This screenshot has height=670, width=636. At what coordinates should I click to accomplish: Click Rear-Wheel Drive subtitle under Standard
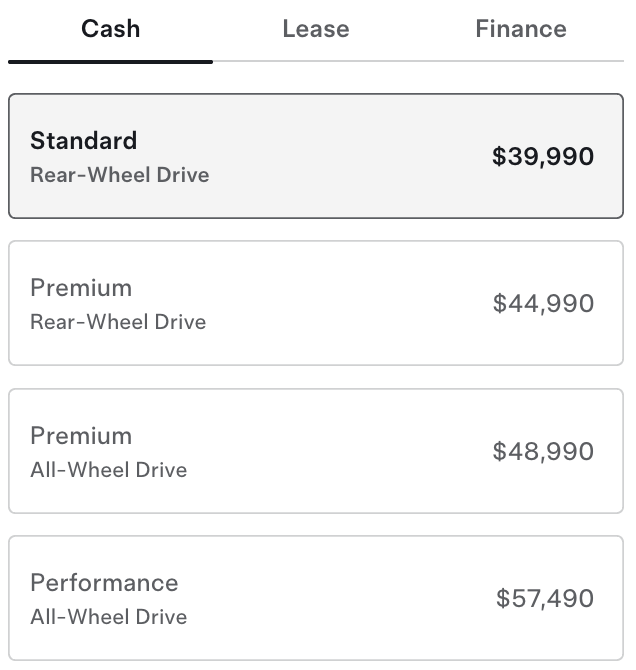point(120,175)
